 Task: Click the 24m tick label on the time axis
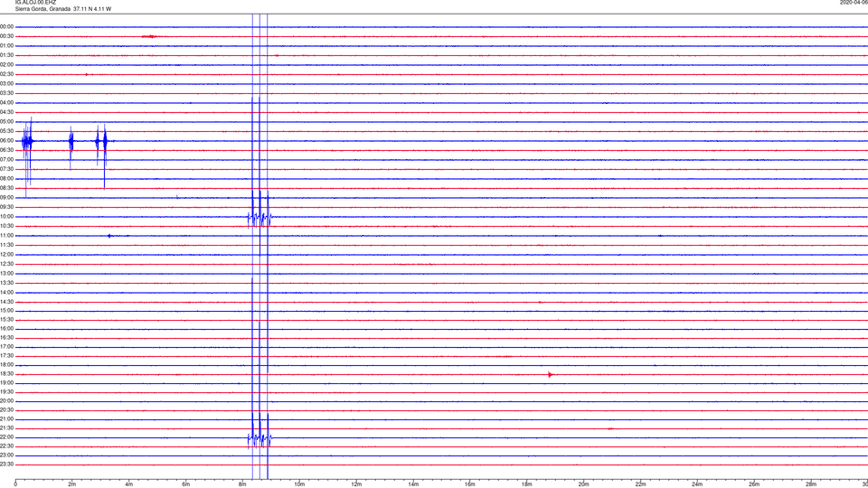pyautogui.click(x=697, y=484)
